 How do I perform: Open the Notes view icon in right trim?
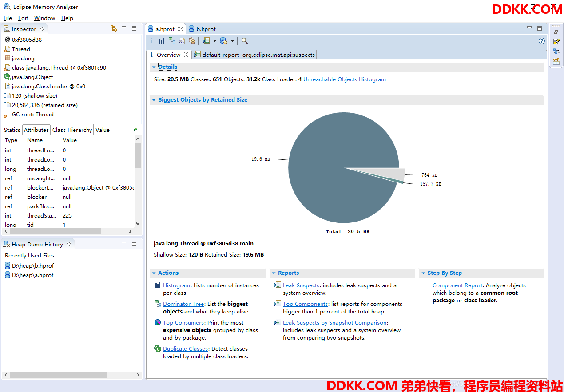(x=556, y=41)
